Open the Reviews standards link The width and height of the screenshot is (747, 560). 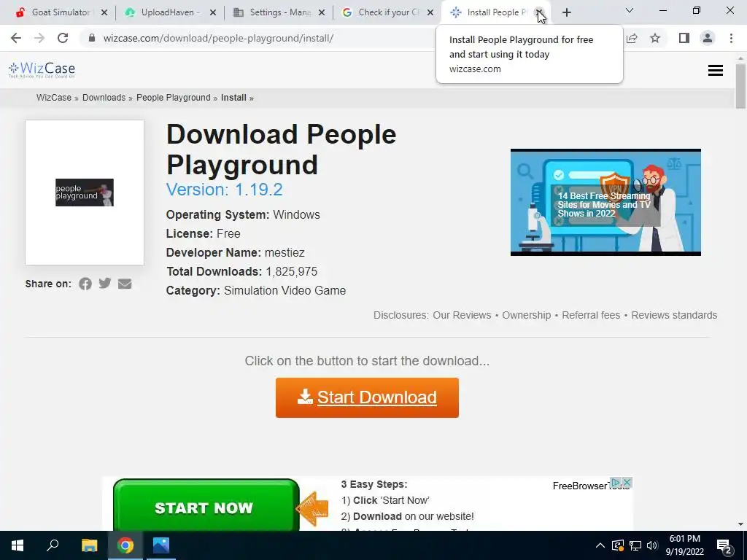click(674, 315)
